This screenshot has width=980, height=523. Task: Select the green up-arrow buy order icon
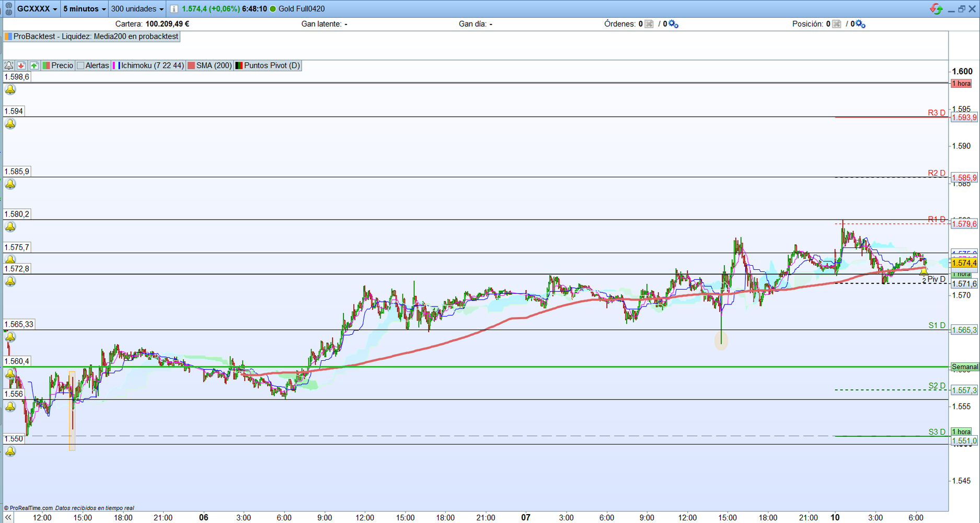coord(33,65)
